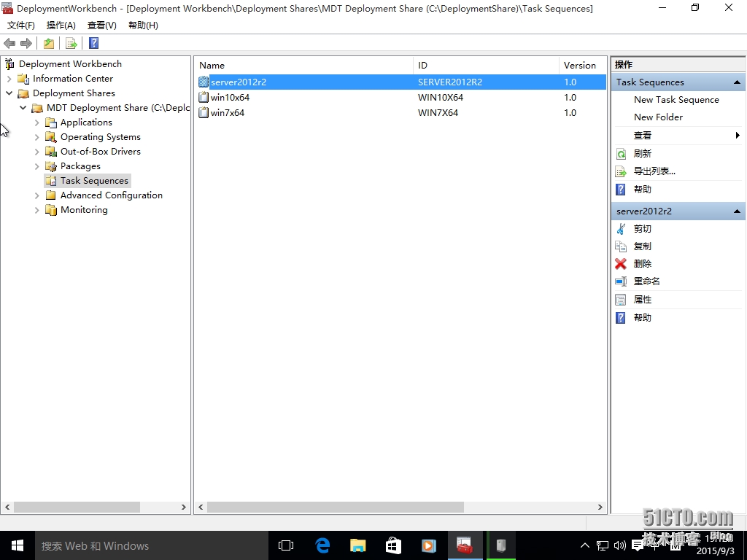Open the 操作(A) menu
747x560 pixels.
tap(61, 26)
